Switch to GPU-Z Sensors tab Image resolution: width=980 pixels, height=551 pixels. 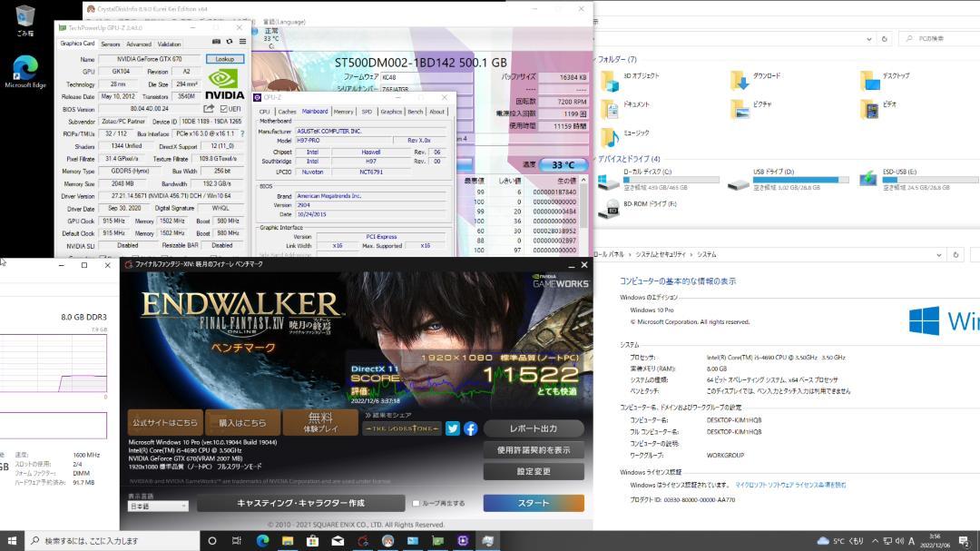click(x=110, y=44)
